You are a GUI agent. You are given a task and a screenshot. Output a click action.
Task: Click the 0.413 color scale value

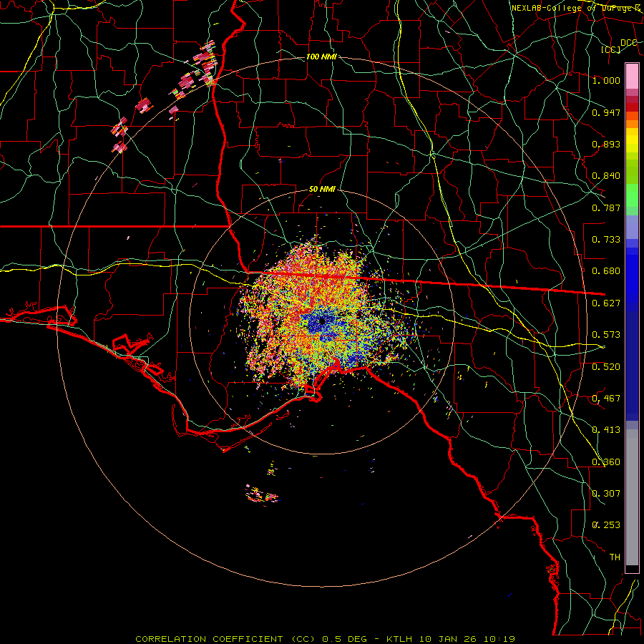[x=606, y=430]
